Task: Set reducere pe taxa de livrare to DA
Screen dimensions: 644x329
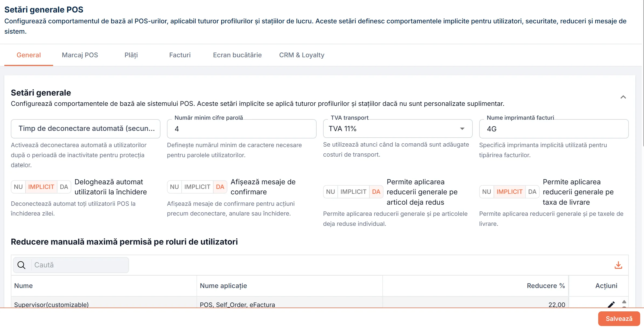Action: [532, 192]
